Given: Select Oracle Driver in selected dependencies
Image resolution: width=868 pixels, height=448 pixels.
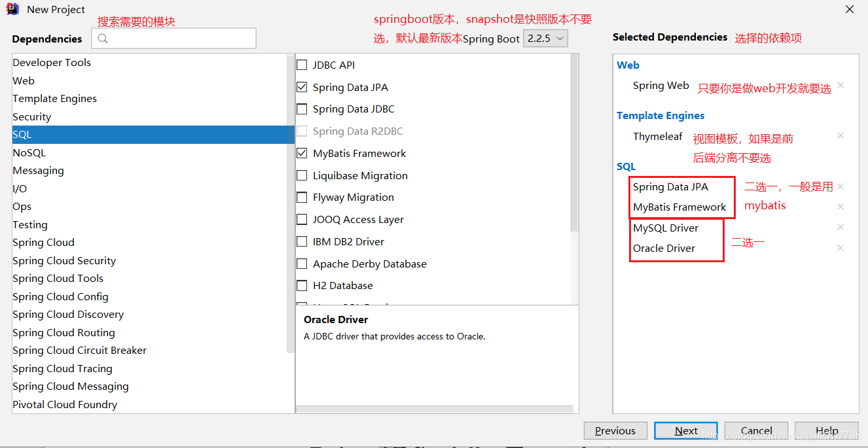Looking at the screenshot, I should [664, 248].
